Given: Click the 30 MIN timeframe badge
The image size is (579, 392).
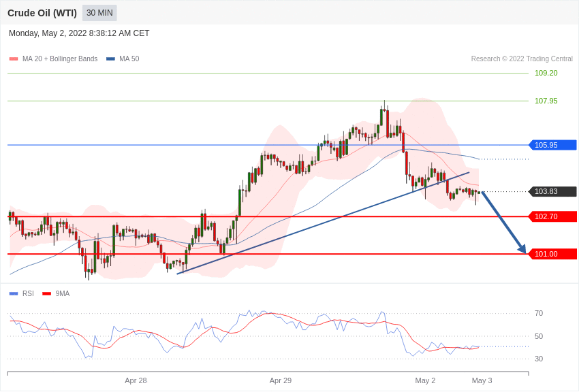Looking at the screenshot, I should 99,13.
